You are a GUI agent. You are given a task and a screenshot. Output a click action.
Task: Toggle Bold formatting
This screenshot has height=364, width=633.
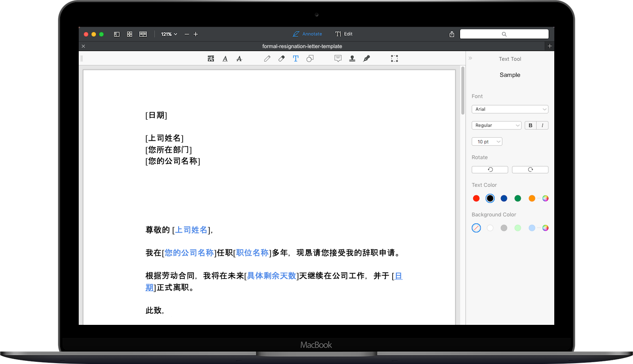pyautogui.click(x=530, y=126)
